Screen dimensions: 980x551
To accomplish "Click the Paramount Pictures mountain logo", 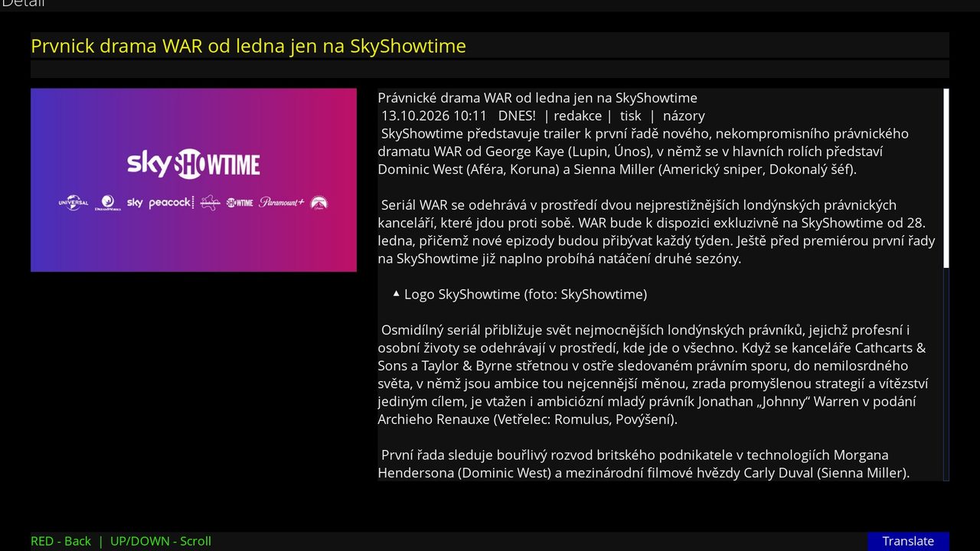I will 319,203.
